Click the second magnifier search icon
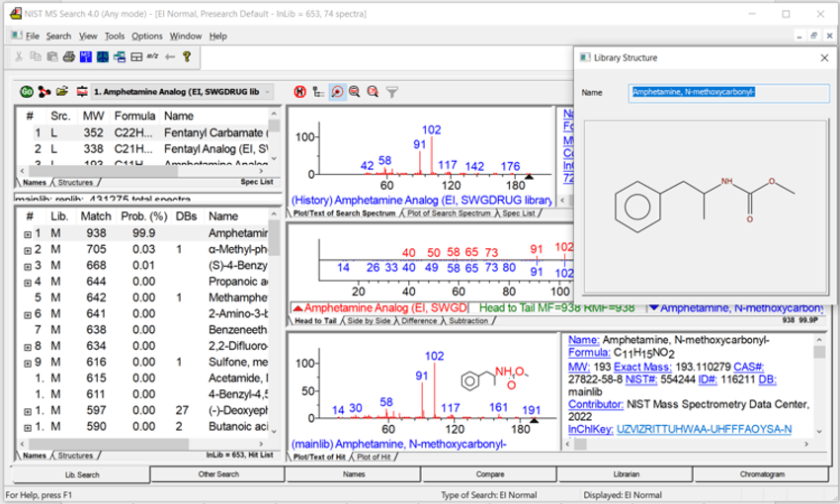This screenshot has height=504, width=840. [354, 92]
